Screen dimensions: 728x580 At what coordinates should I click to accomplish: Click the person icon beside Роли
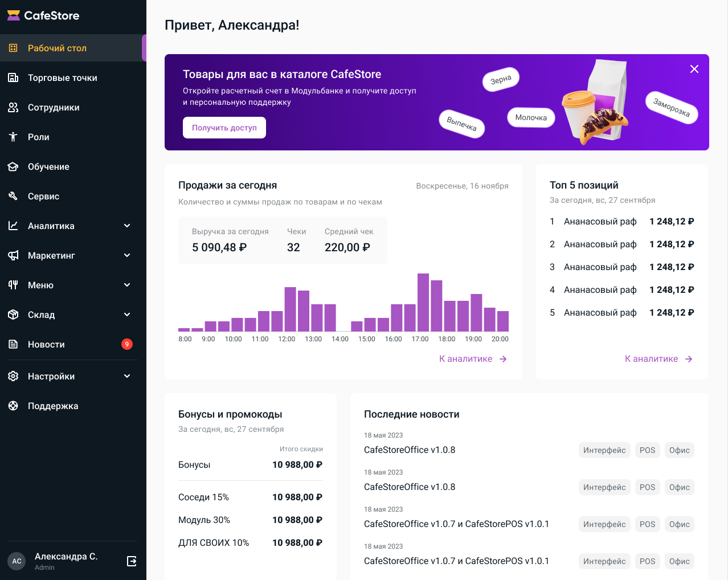point(13,137)
